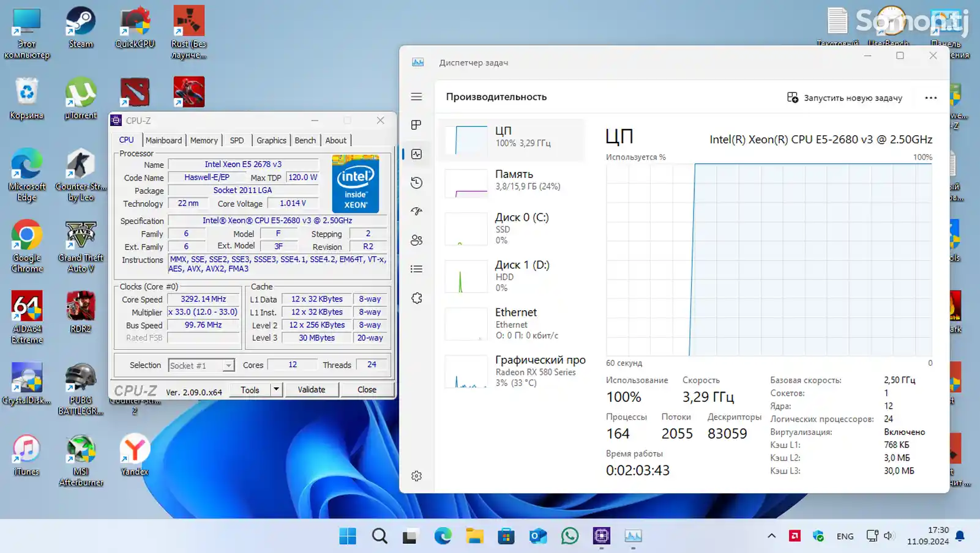
Task: Click ENG language indicator in tray
Action: pyautogui.click(x=845, y=536)
